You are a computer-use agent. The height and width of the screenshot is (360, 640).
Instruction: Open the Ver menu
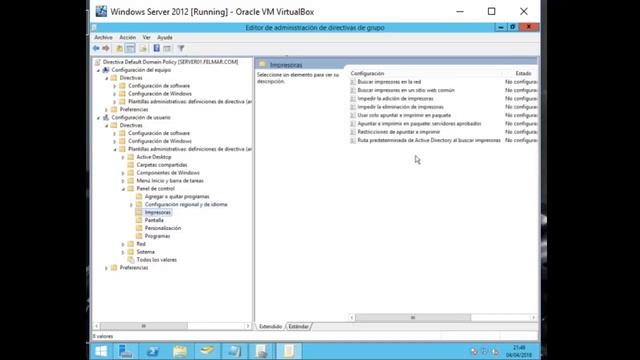coord(147,38)
